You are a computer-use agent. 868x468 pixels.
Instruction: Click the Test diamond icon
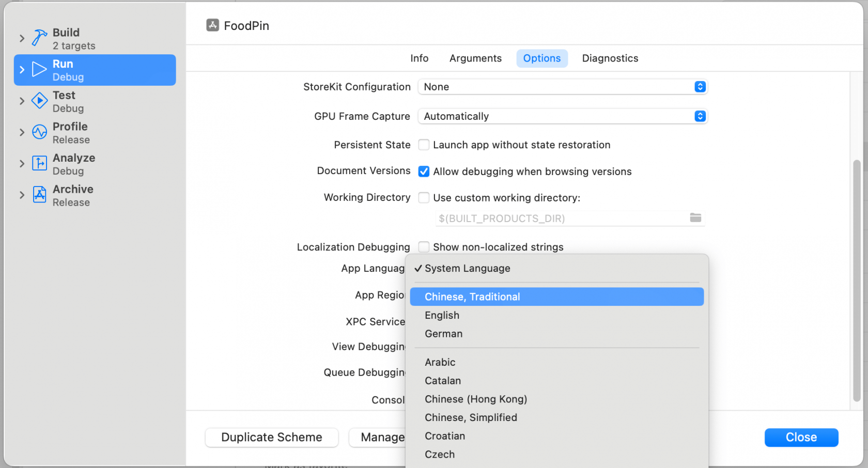(x=39, y=101)
